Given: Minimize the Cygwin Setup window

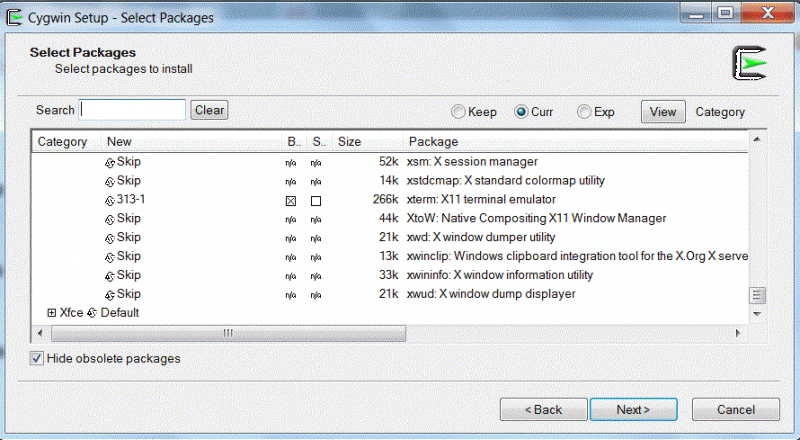Looking at the screenshot, I should (x=696, y=12).
